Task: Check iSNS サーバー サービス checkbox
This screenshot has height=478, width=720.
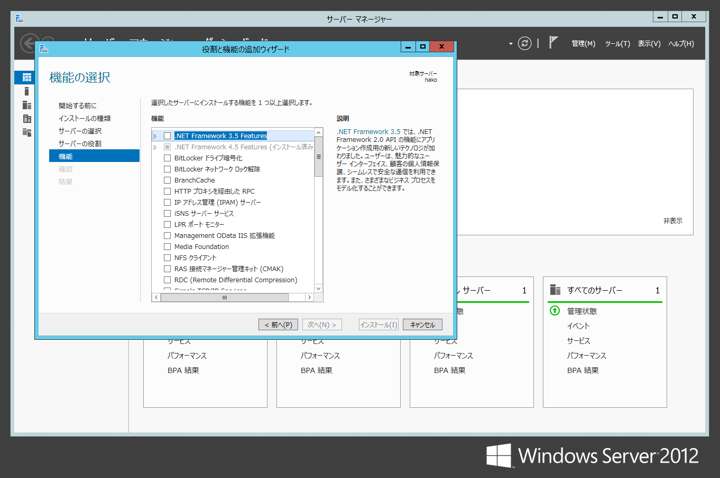Action: pos(167,214)
